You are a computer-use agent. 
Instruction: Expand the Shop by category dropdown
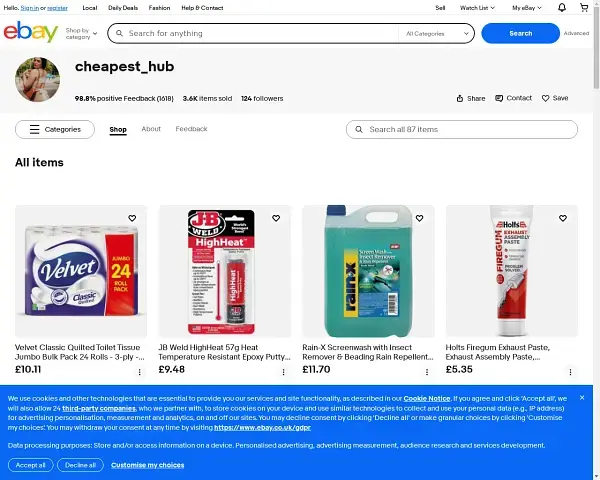click(x=81, y=34)
